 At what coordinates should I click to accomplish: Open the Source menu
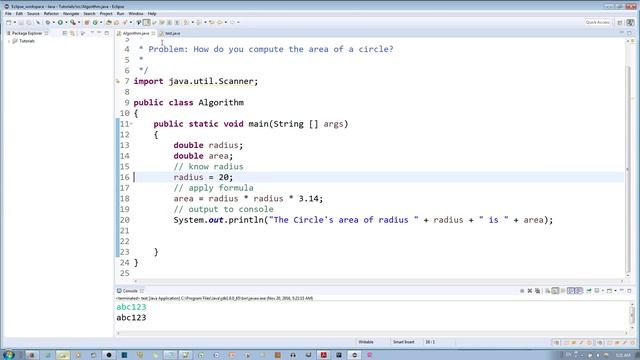(x=33, y=13)
